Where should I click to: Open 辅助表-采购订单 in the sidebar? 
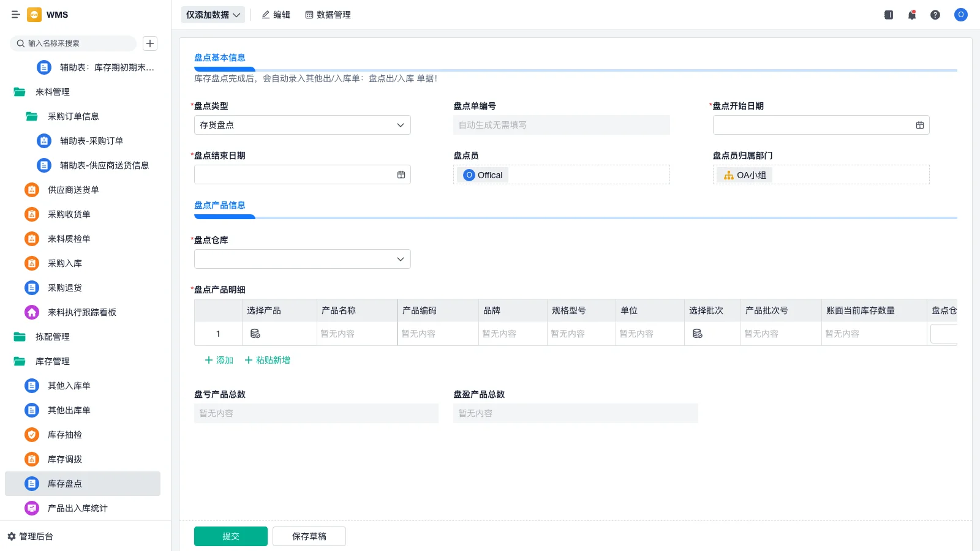pyautogui.click(x=83, y=141)
